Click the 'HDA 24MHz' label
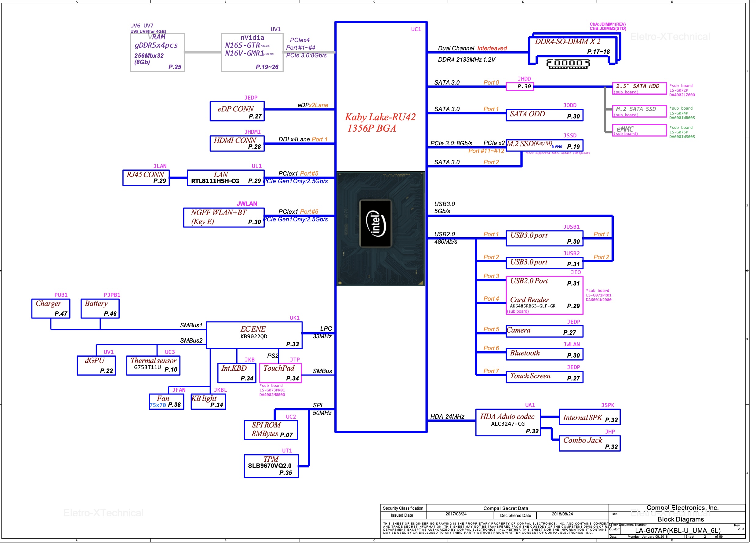756x549 pixels. coord(447,416)
